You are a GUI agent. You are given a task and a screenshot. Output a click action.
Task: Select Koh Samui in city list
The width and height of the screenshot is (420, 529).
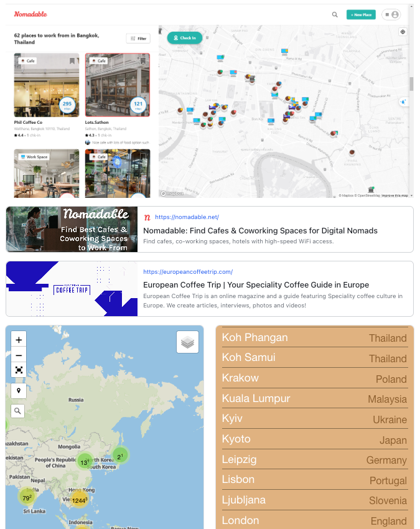[314, 358]
